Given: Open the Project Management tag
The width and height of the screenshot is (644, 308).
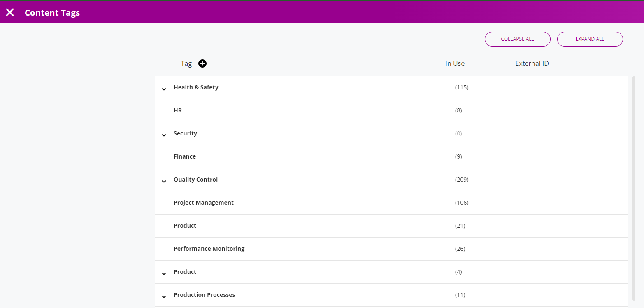Looking at the screenshot, I should pos(204,203).
